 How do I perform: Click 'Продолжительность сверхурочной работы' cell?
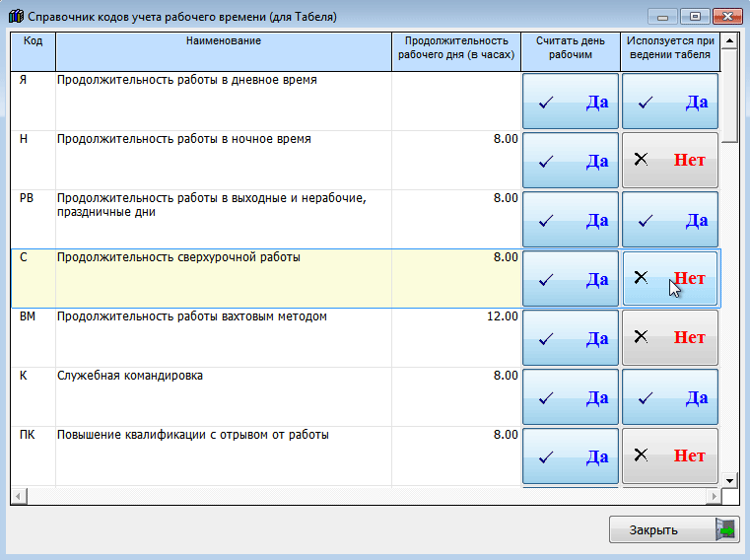224,279
